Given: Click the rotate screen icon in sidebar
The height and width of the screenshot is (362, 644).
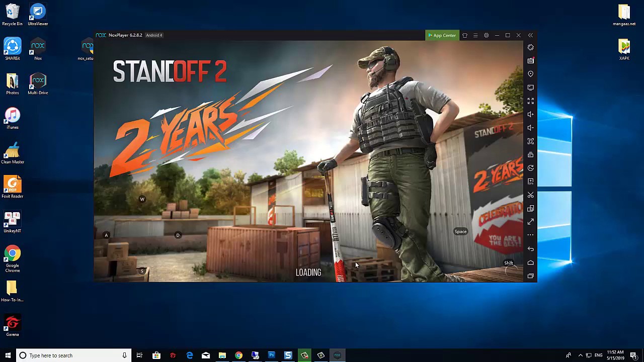Looking at the screenshot, I should [x=530, y=47].
